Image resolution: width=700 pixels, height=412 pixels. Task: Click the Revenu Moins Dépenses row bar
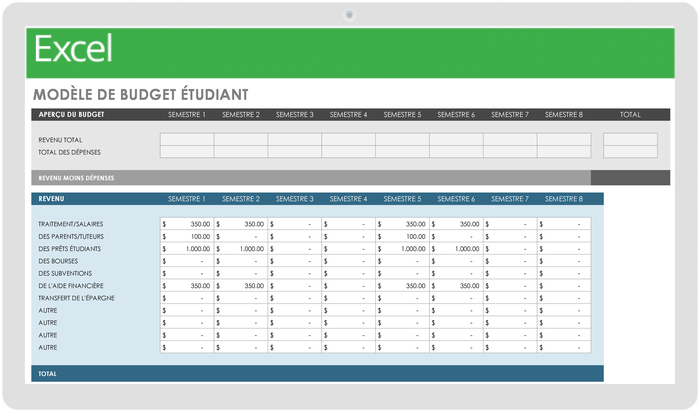(x=310, y=178)
